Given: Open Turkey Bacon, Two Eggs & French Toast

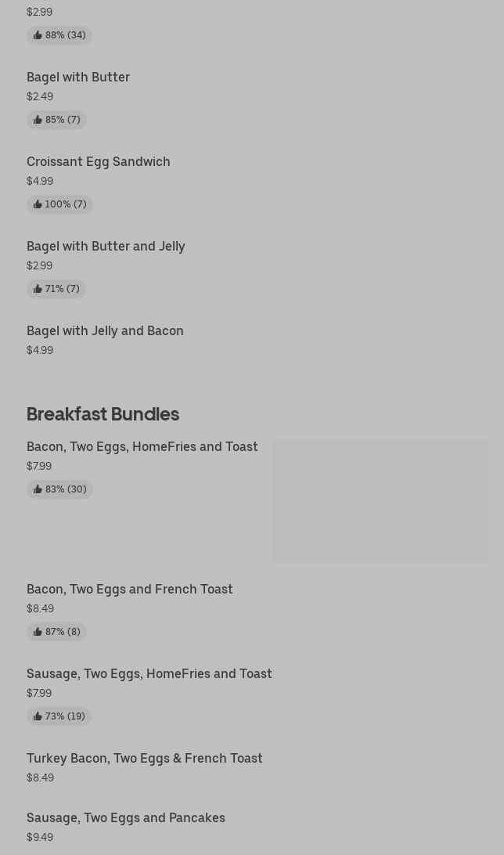Looking at the screenshot, I should pyautogui.click(x=144, y=758).
